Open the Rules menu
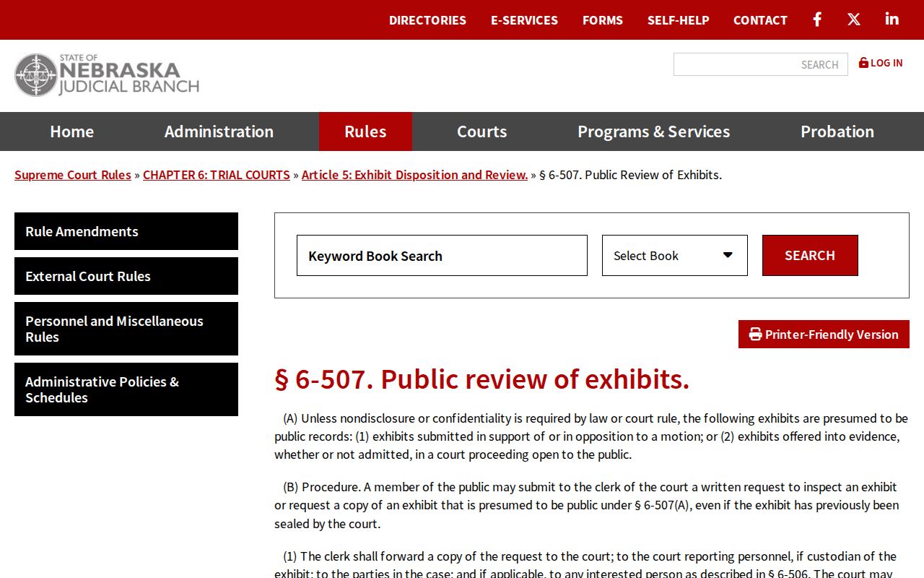924x578 pixels. [x=365, y=131]
